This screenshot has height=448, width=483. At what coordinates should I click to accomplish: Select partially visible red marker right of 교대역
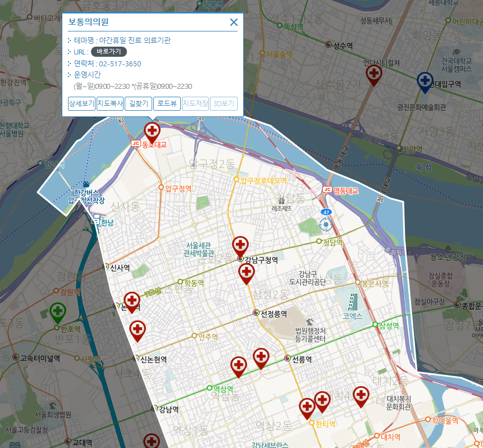pos(152,441)
